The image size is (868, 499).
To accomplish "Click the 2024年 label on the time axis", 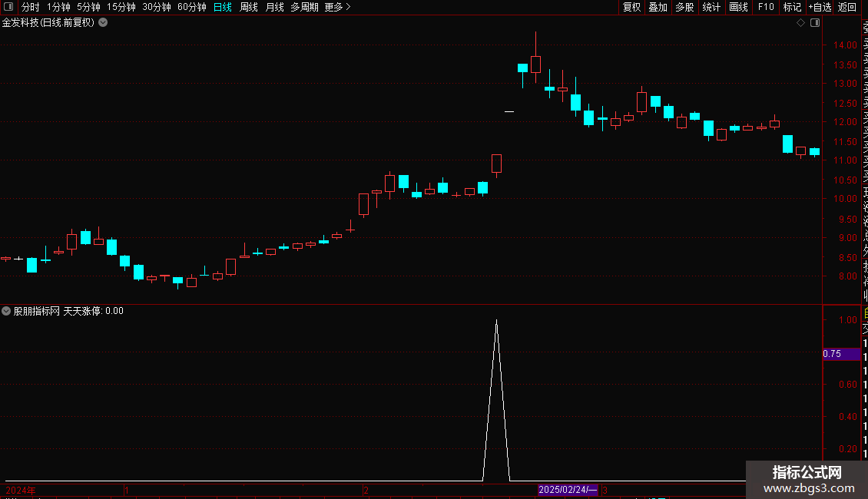I will click(21, 490).
